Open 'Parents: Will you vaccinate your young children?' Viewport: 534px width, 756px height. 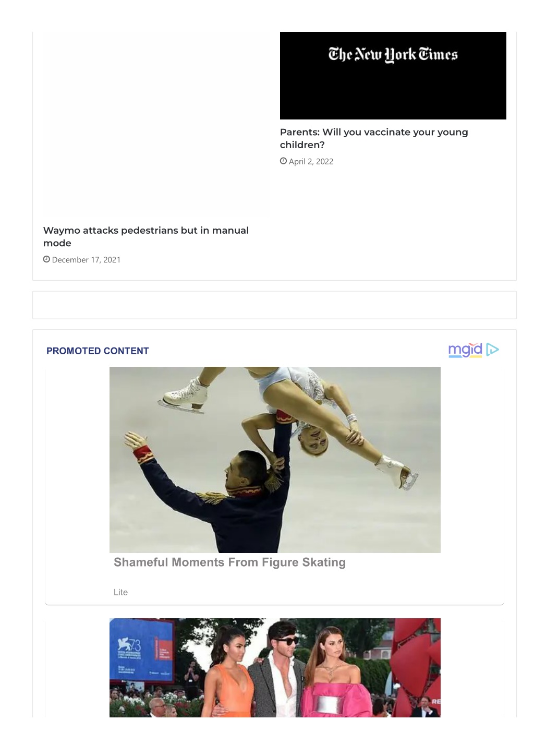(374, 138)
